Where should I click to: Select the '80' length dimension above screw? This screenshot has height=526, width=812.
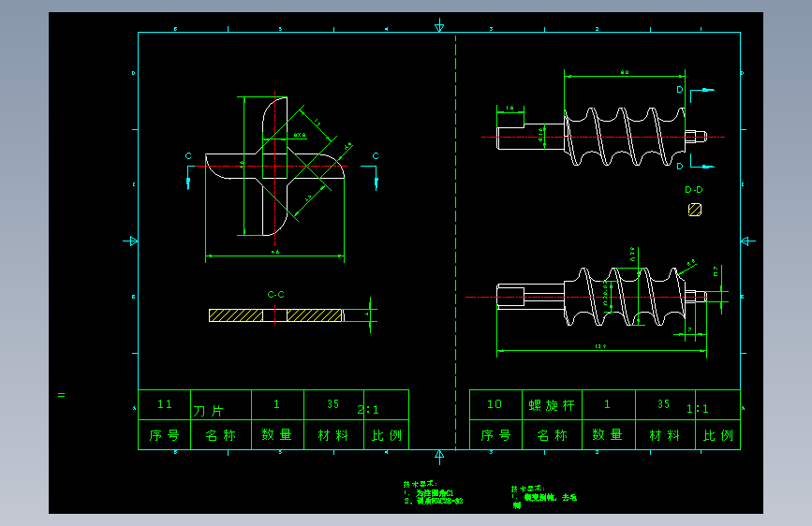pos(625,72)
